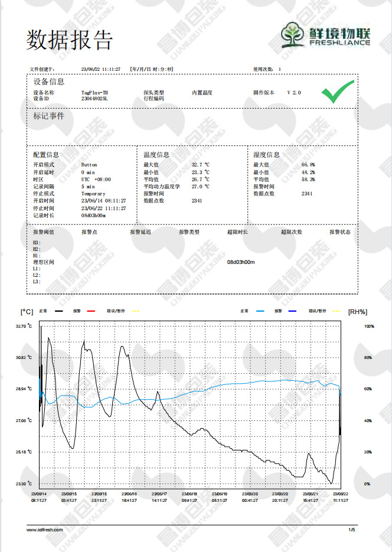Click humidity 数据点数 value 2341
The width and height of the screenshot is (392, 552).
coord(307,194)
